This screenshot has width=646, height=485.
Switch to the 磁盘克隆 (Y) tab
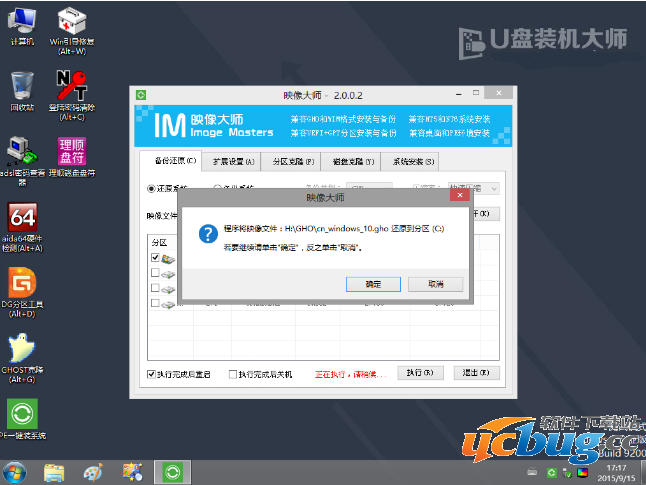[353, 162]
